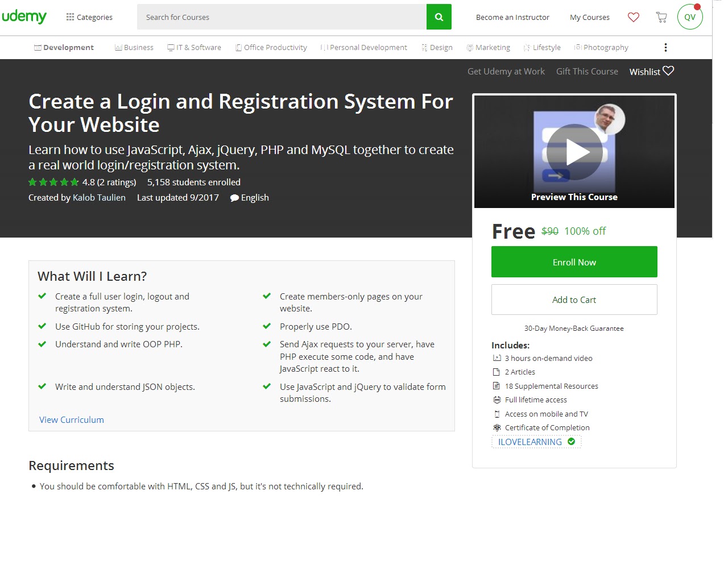
Task: Click the five-star rating icons
Action: pyautogui.click(x=53, y=182)
